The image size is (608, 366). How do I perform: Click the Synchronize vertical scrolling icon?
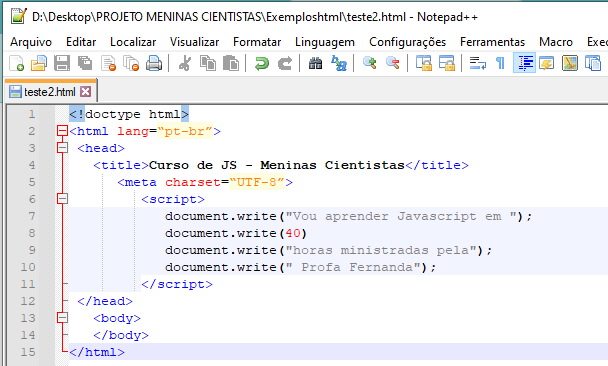click(423, 63)
